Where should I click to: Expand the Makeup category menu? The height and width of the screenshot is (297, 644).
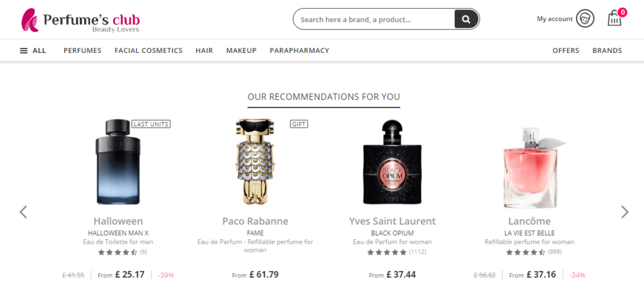(x=241, y=50)
